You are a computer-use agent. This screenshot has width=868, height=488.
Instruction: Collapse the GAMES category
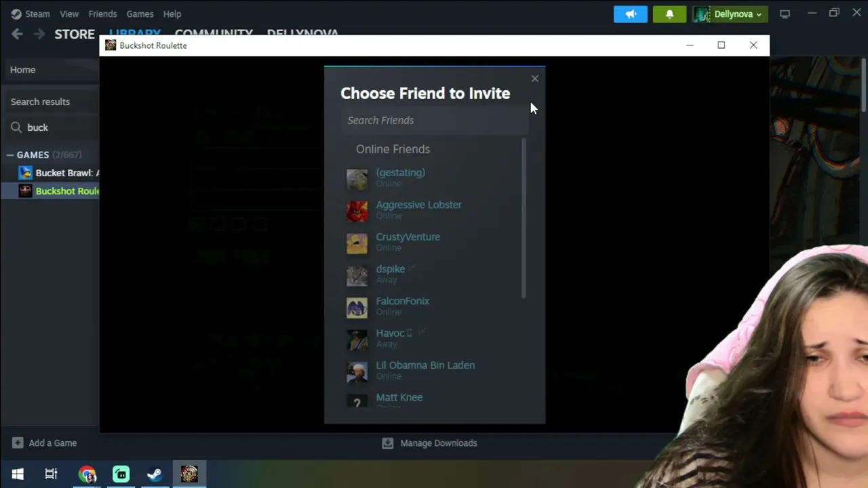click(10, 155)
